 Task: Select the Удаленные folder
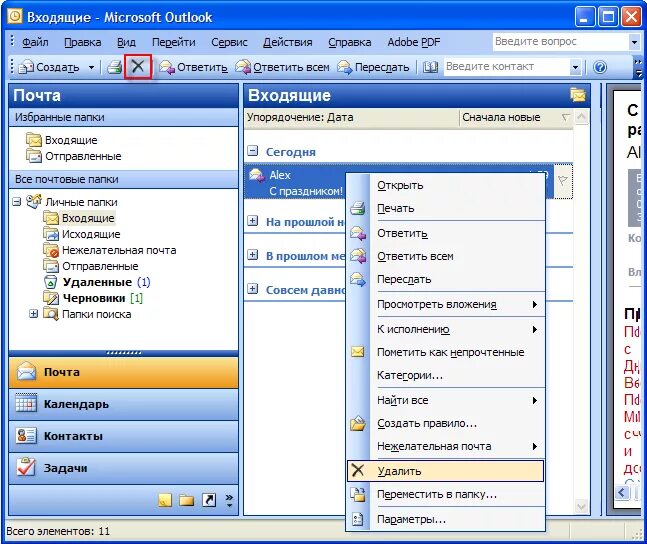(x=97, y=282)
